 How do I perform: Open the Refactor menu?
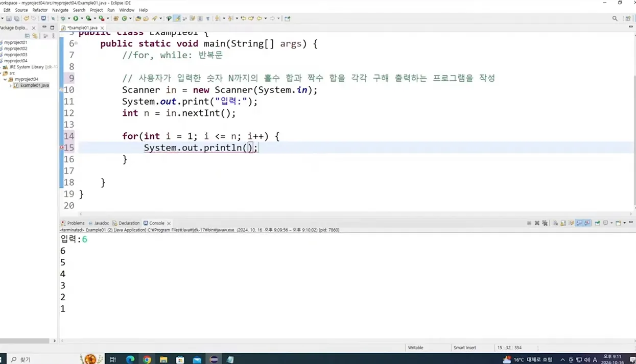point(40,10)
